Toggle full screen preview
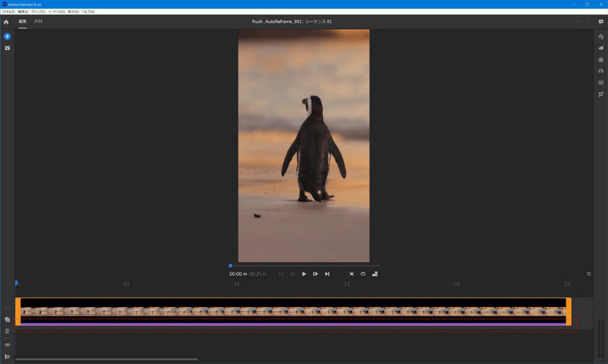Screen dimensions: 608x364 pos(351,274)
